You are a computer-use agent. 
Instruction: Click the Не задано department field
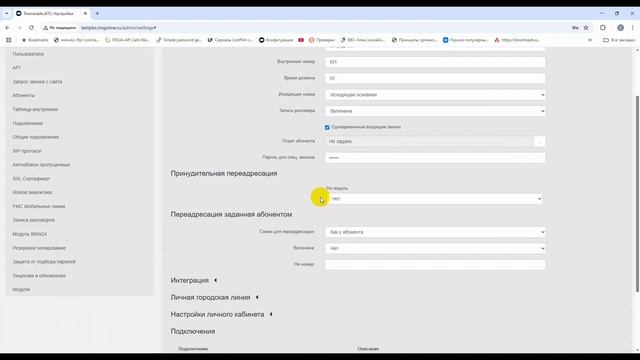coord(429,141)
